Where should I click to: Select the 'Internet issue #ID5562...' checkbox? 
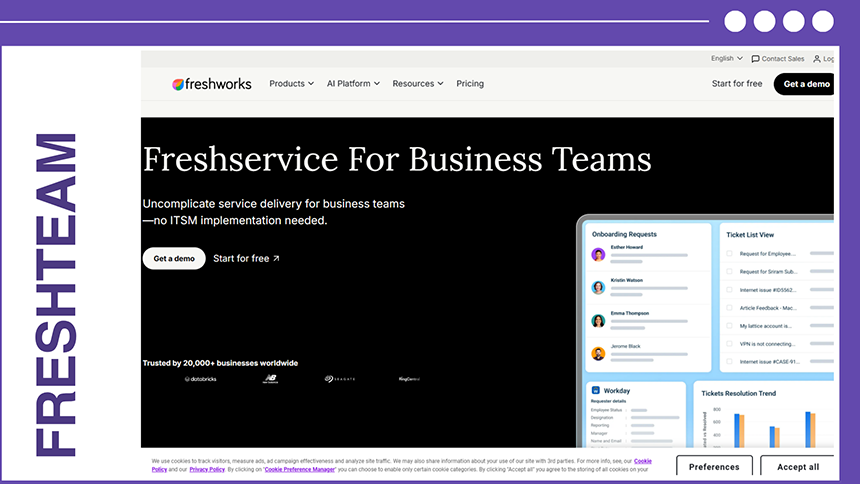(x=729, y=290)
